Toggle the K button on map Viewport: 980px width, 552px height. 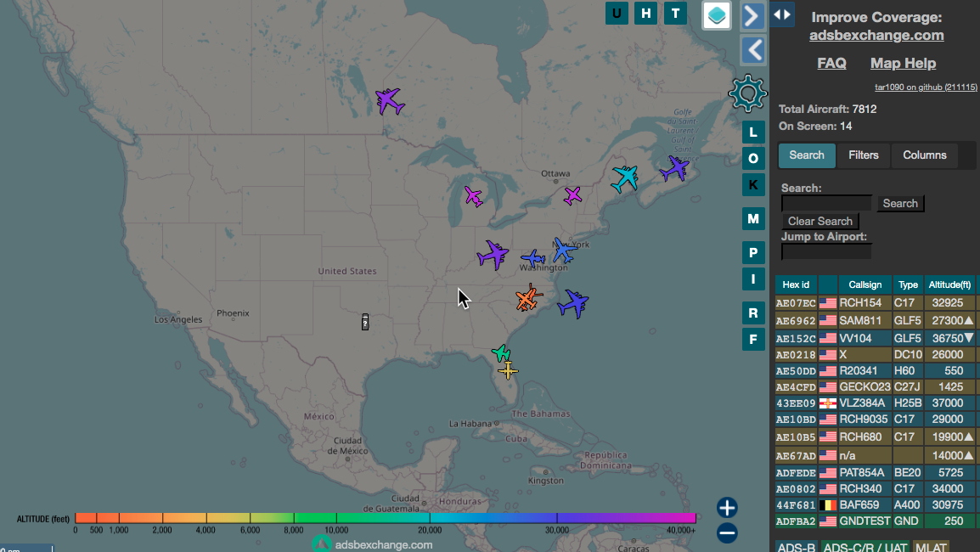(x=753, y=185)
